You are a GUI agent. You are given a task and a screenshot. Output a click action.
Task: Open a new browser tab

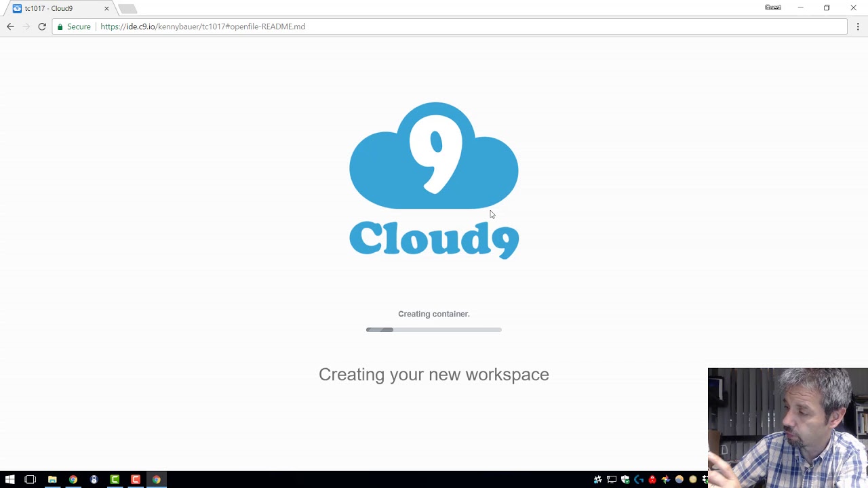(127, 9)
